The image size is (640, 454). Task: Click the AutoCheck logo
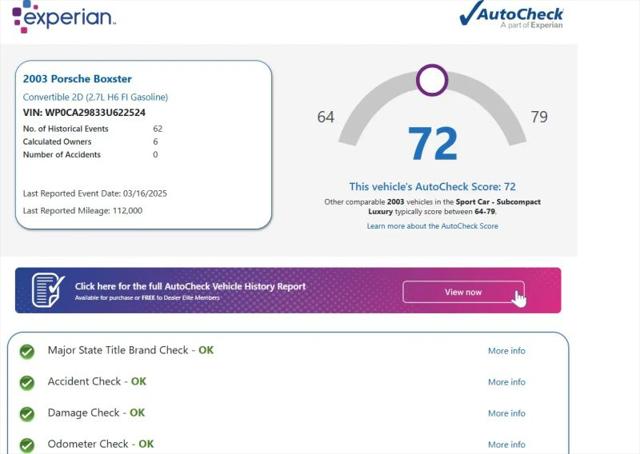[511, 15]
